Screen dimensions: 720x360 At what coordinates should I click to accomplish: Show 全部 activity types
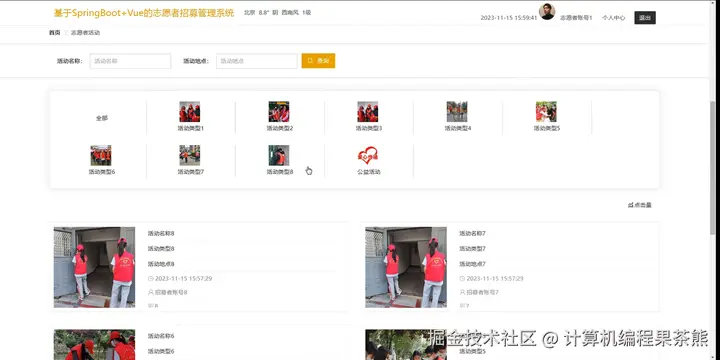(101, 118)
